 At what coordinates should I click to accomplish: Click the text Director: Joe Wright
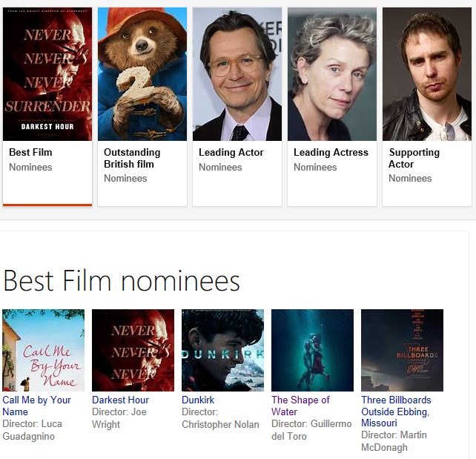pos(119,418)
